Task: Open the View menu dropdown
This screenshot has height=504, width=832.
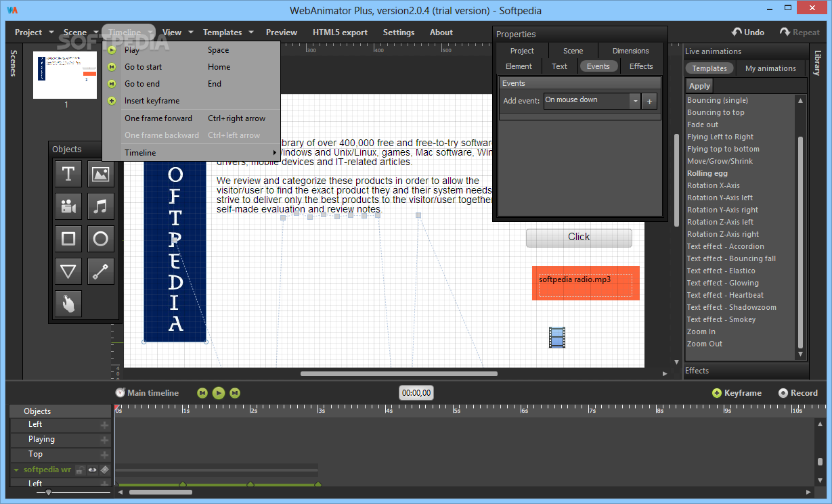Action: coord(177,32)
